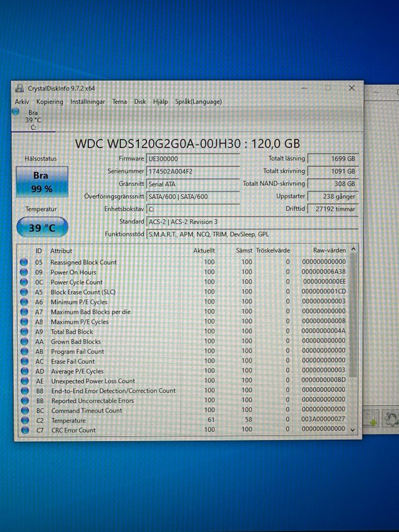Click status orb for CRC Error Count

pos(24,430)
